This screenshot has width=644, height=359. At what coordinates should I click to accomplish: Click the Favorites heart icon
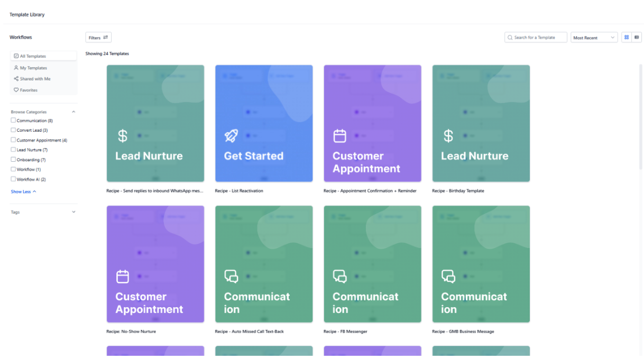pyautogui.click(x=16, y=90)
